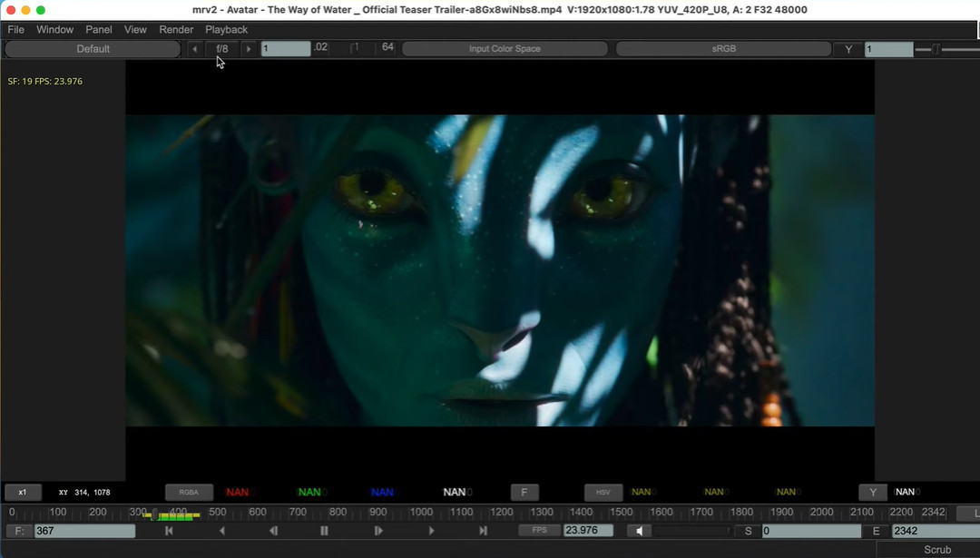
Task: Open the sRGB display dropdown
Action: pyautogui.click(x=723, y=49)
